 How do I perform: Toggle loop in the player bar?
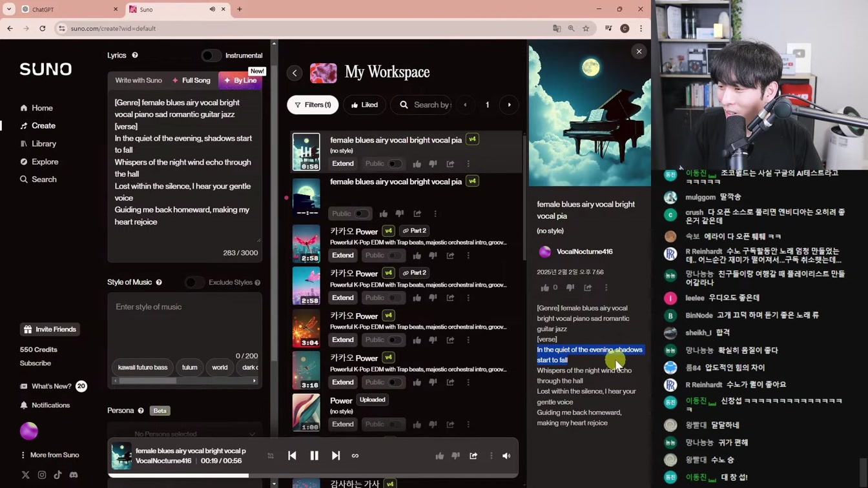pos(355,456)
